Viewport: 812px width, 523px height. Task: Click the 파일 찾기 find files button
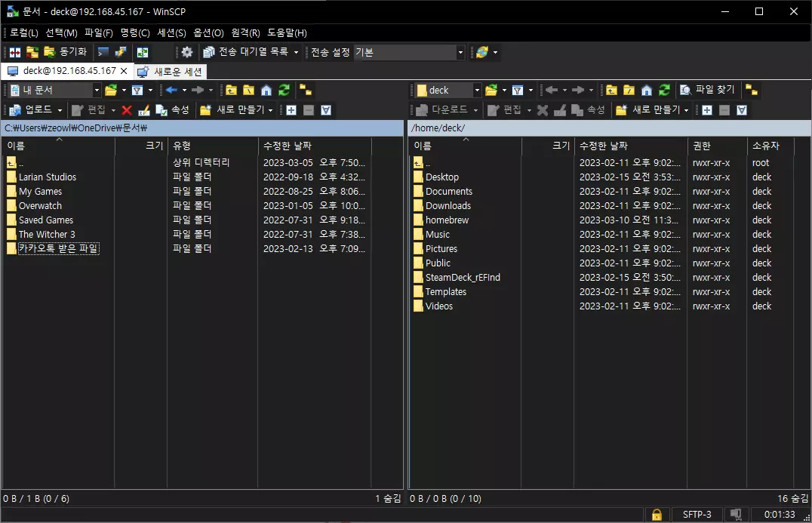(x=707, y=90)
